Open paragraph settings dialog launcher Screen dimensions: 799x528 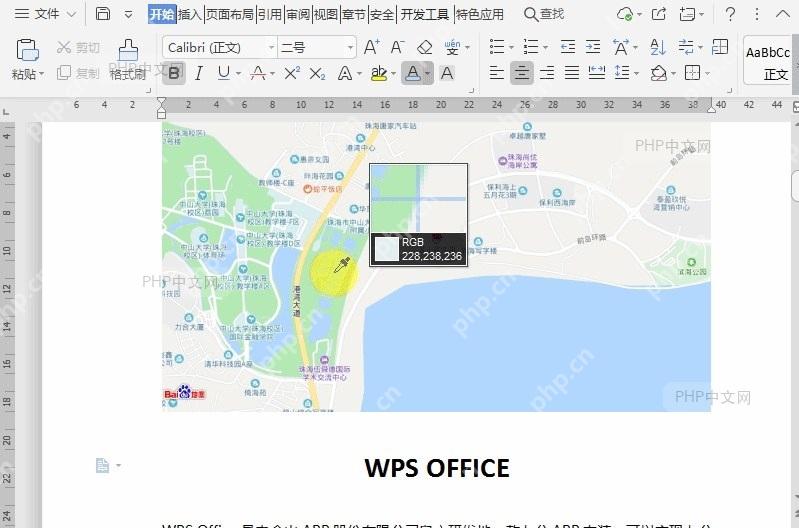click(730, 91)
